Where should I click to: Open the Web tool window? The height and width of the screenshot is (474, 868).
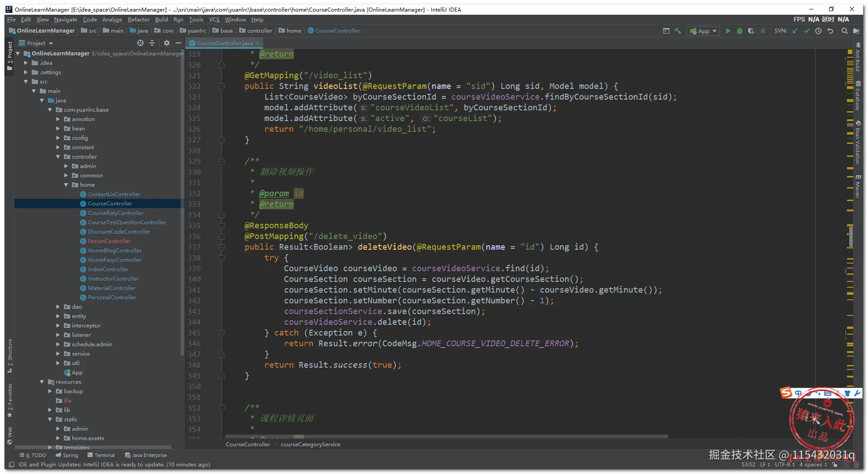[10, 436]
